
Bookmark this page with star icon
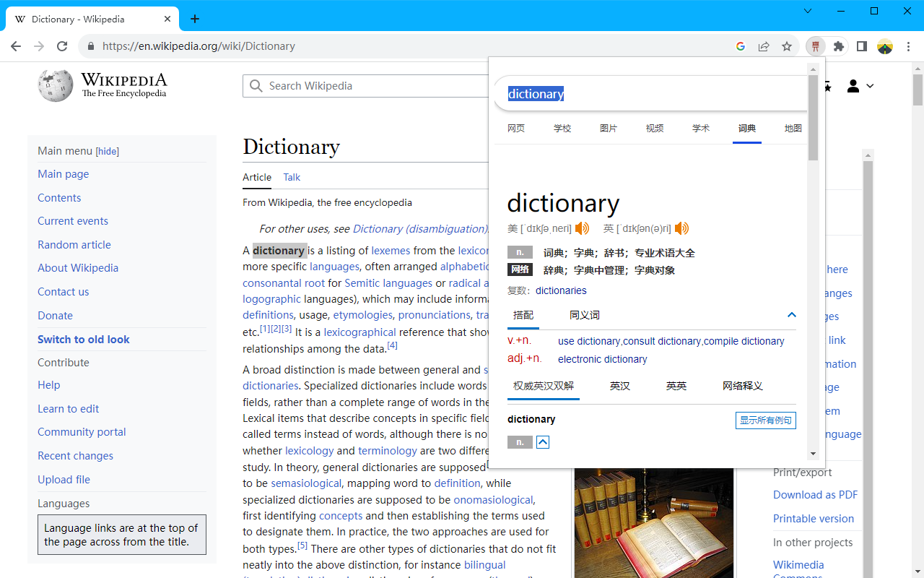(787, 46)
